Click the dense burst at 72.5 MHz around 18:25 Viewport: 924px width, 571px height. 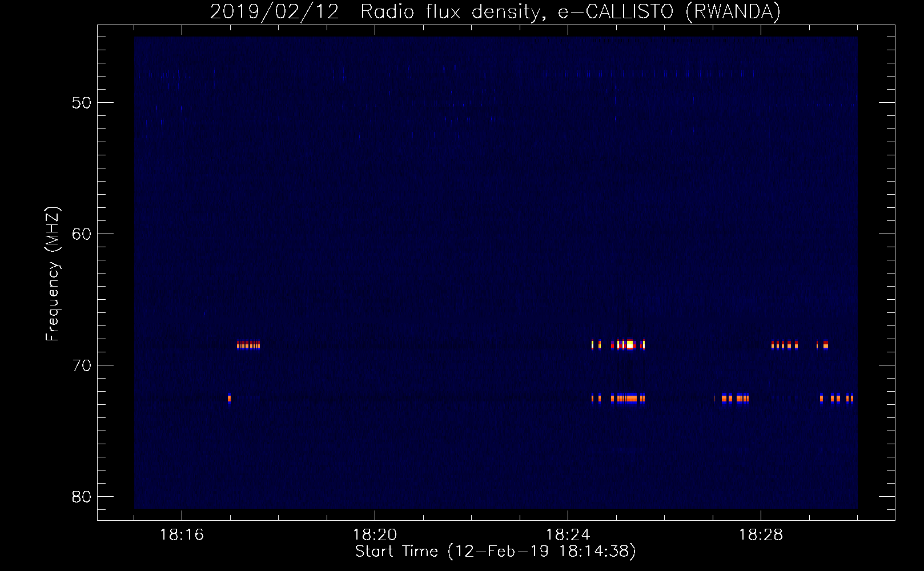(x=627, y=398)
